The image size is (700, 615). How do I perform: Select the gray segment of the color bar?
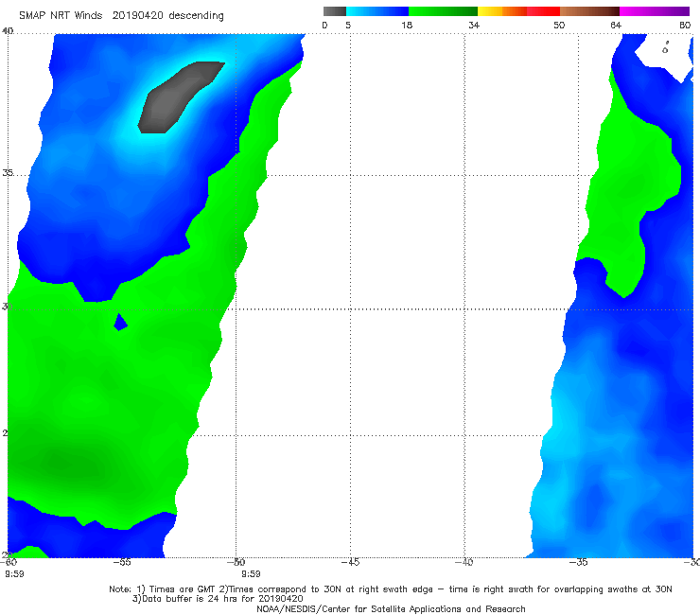click(x=334, y=11)
